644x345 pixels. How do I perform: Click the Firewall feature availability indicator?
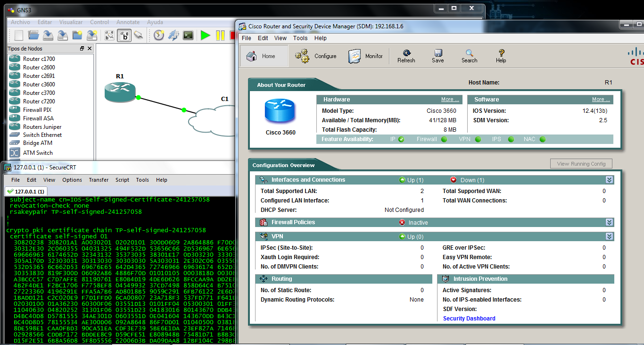coord(444,139)
